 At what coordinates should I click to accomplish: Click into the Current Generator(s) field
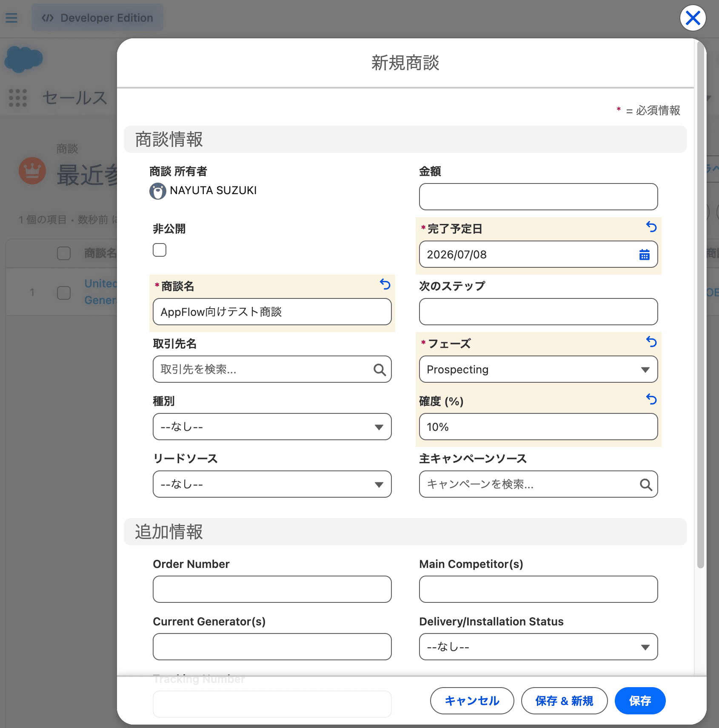[272, 647]
